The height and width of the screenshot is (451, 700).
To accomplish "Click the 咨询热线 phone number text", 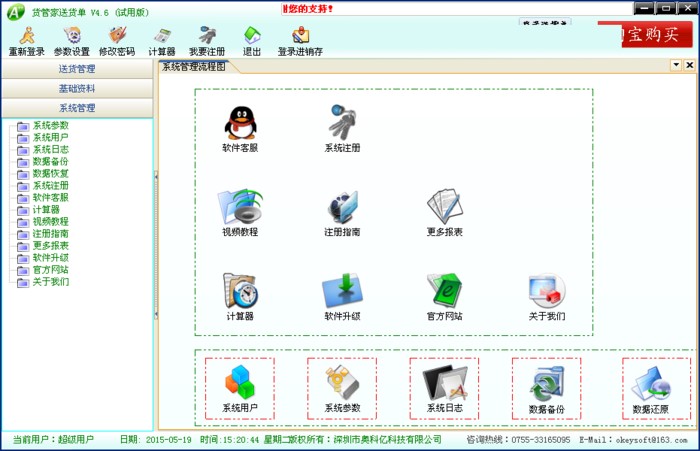I will [x=541, y=440].
